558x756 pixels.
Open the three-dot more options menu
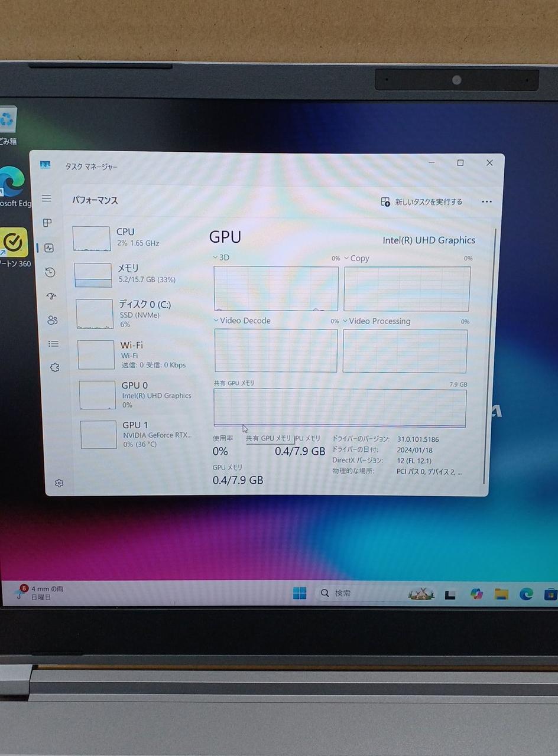[x=486, y=202]
